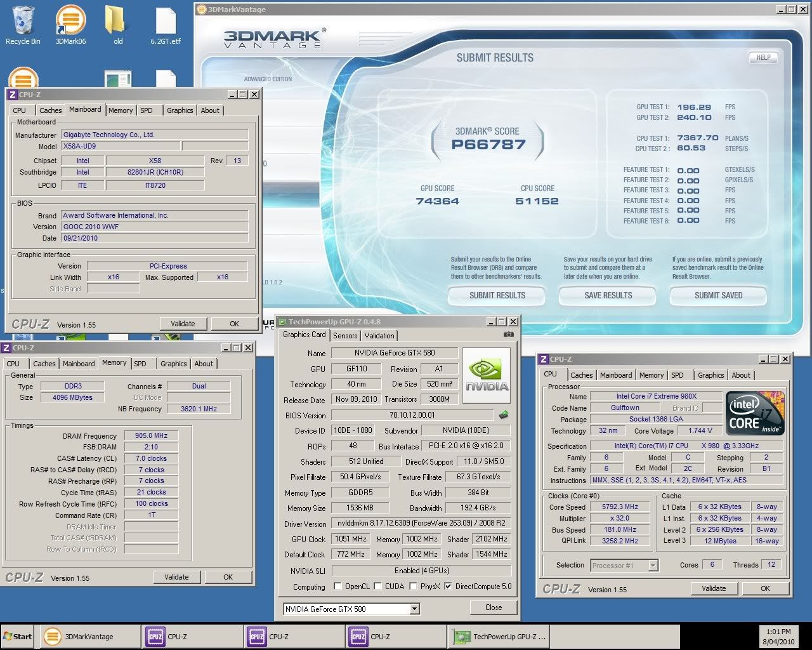This screenshot has height=650, width=812.
Task: Switch to the Sensors tab in GPU-Z
Action: pos(345,336)
